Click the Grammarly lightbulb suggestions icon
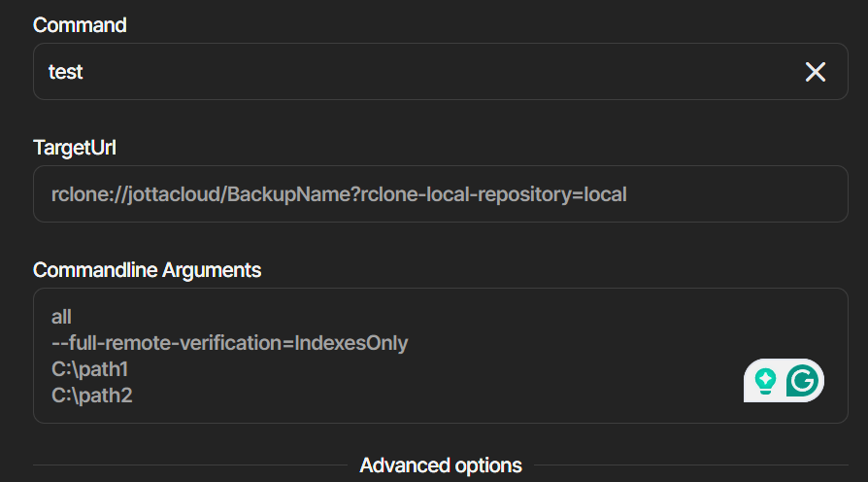The width and height of the screenshot is (868, 482). [x=766, y=381]
